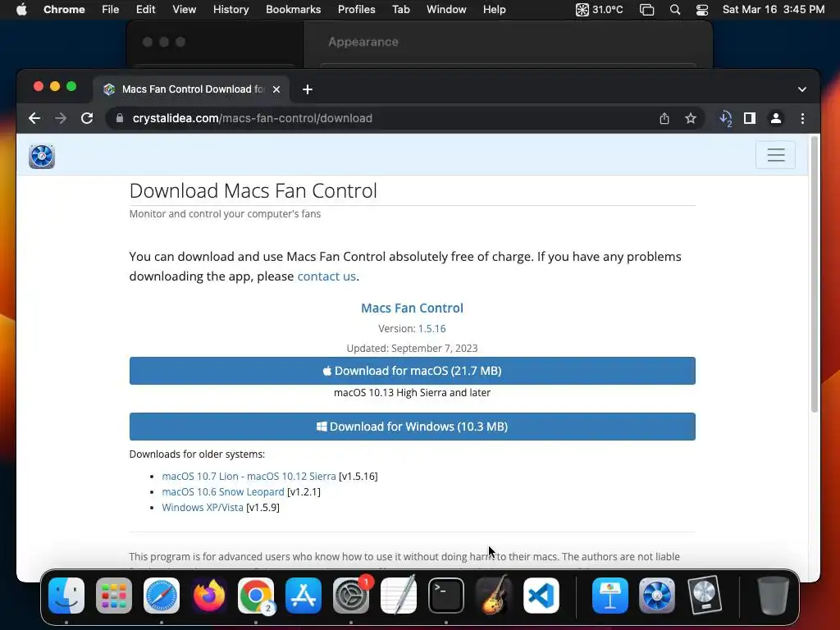Download for Windows (10.3 MB)
The width and height of the screenshot is (840, 630).
pos(412,427)
